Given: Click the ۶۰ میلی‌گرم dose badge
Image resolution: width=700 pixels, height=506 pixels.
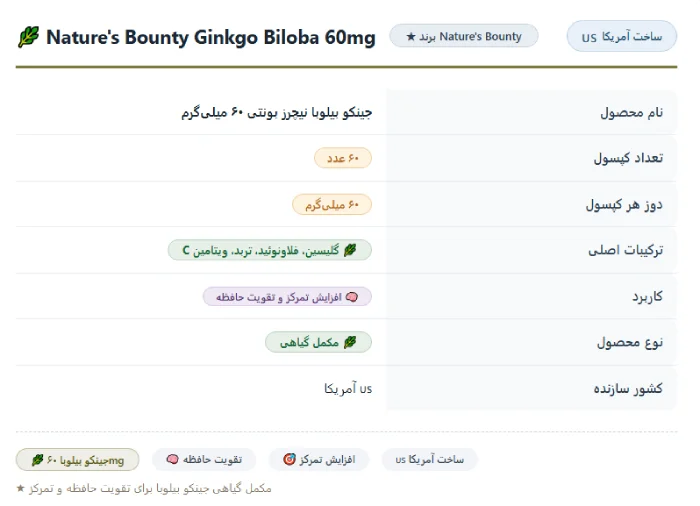Looking at the screenshot, I should point(332,205).
